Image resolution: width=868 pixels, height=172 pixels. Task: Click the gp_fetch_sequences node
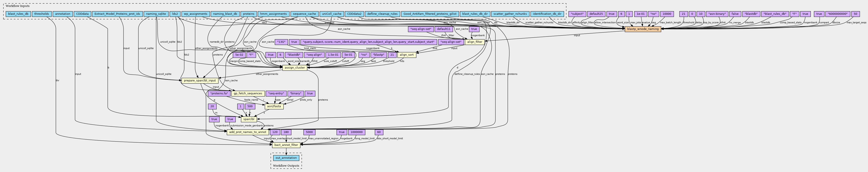tap(248, 93)
